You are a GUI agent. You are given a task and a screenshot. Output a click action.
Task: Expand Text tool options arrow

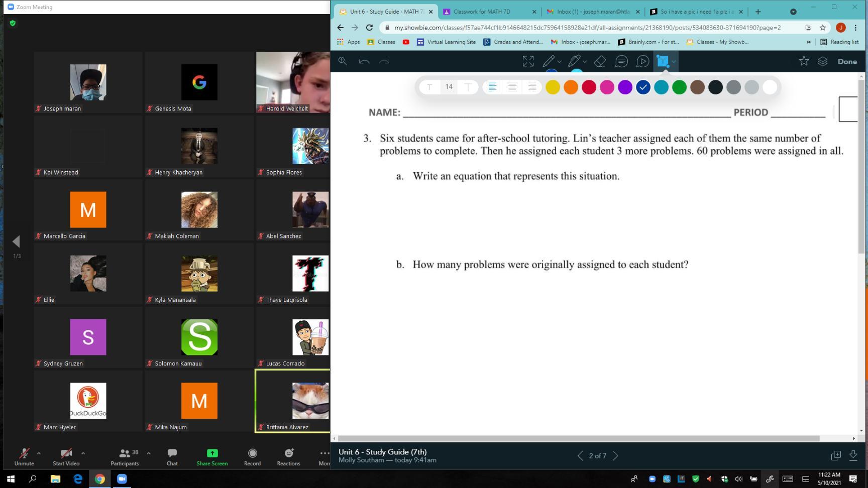(674, 62)
